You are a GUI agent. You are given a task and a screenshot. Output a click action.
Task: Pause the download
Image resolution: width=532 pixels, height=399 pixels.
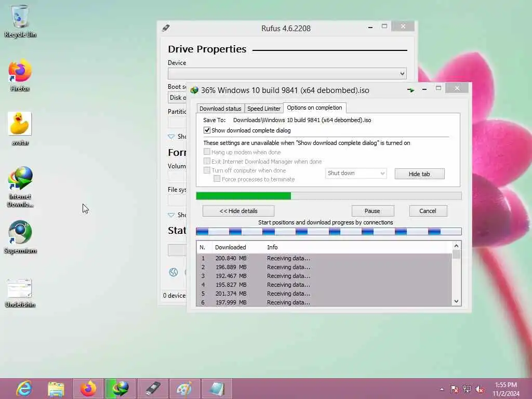[x=373, y=211]
